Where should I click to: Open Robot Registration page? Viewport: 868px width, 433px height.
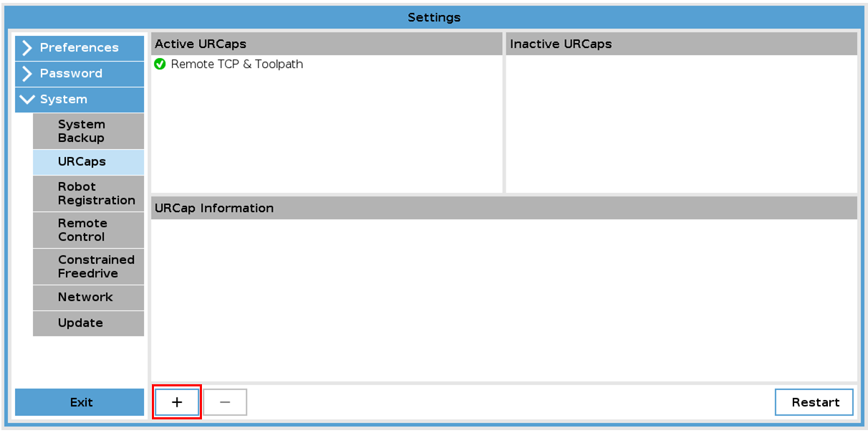[88, 194]
